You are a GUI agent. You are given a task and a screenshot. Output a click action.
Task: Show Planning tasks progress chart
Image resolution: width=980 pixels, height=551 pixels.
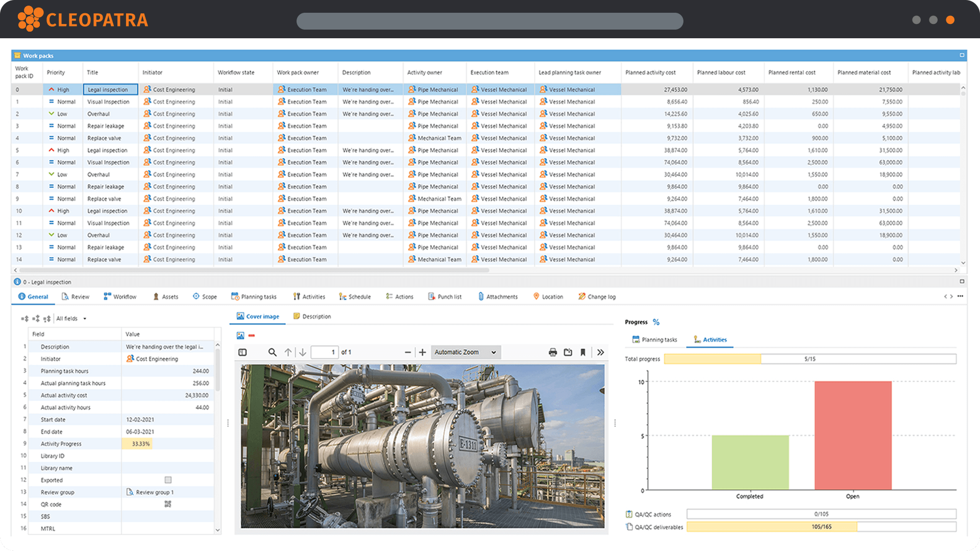pos(654,339)
